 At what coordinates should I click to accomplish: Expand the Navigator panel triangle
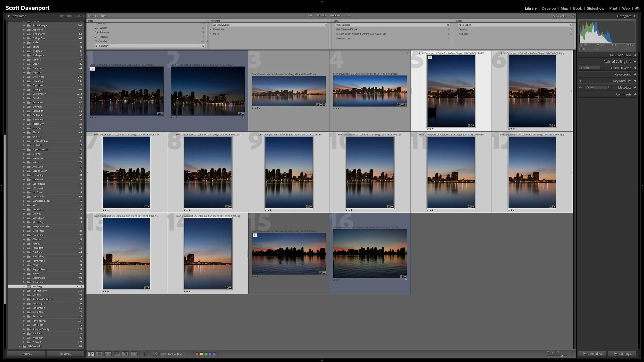point(9,16)
